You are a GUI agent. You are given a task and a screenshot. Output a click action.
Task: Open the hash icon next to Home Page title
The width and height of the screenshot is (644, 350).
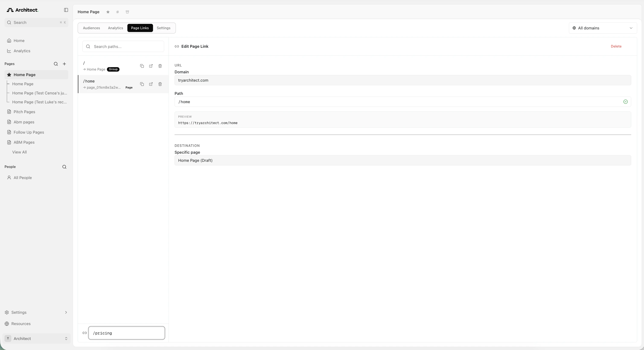[117, 12]
